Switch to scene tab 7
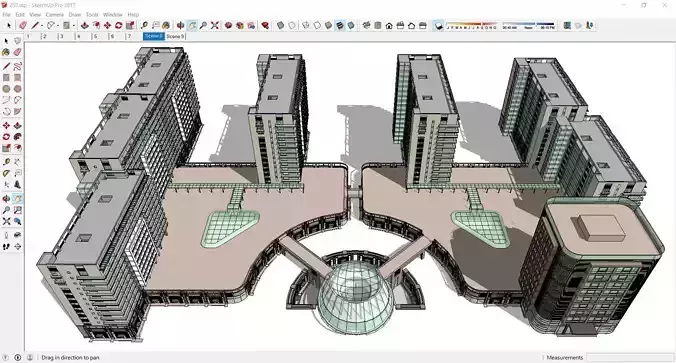The width and height of the screenshot is (676, 363). [x=129, y=37]
